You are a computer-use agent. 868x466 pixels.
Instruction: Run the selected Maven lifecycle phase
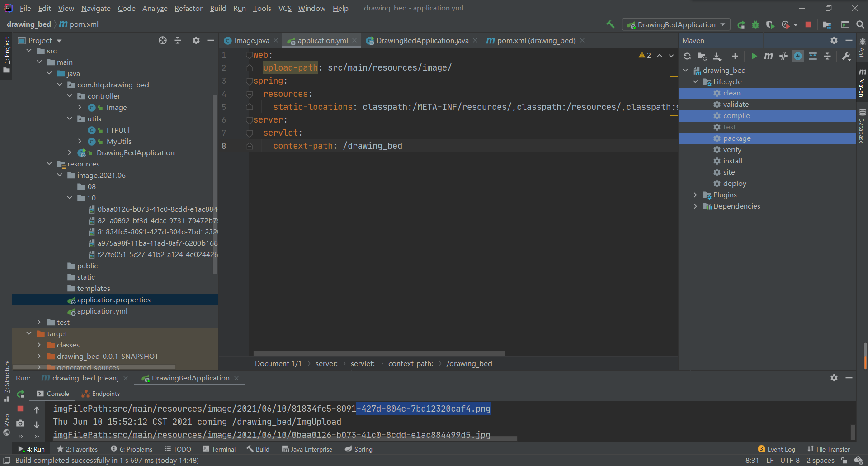pos(754,56)
